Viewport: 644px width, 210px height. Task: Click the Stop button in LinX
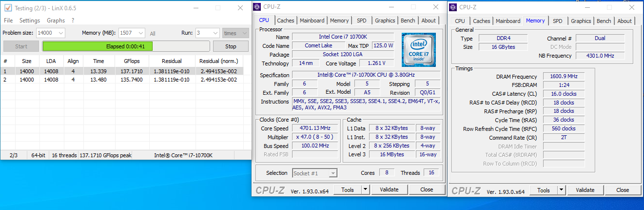tap(231, 46)
